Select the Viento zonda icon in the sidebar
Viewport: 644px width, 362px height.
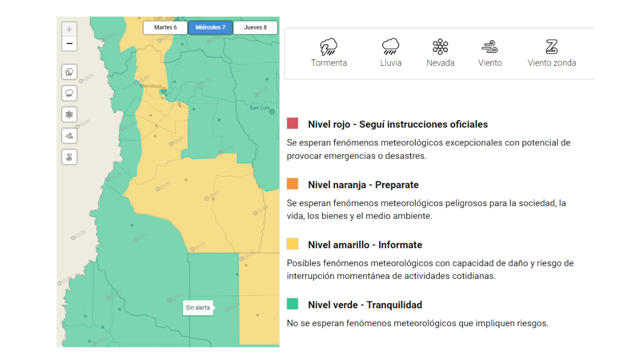69,157
